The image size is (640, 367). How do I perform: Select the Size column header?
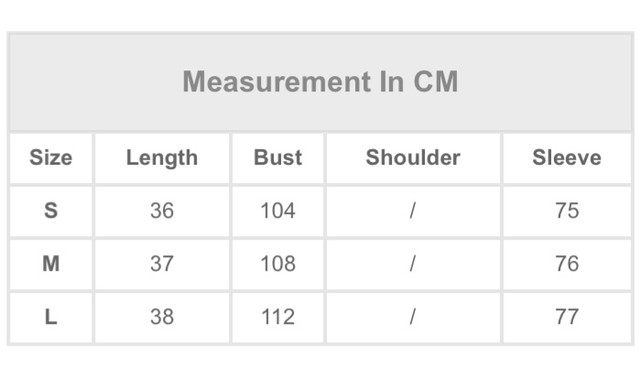[51, 158]
